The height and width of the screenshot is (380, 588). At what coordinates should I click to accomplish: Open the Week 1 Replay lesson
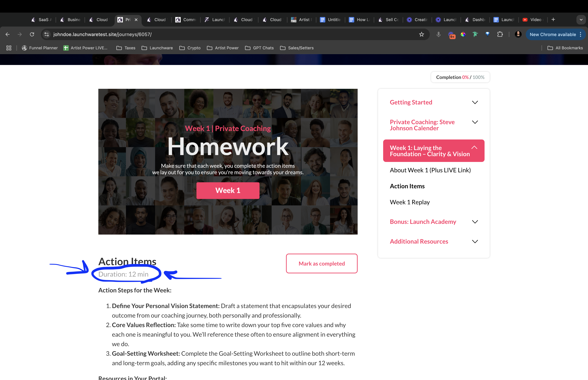(x=410, y=202)
